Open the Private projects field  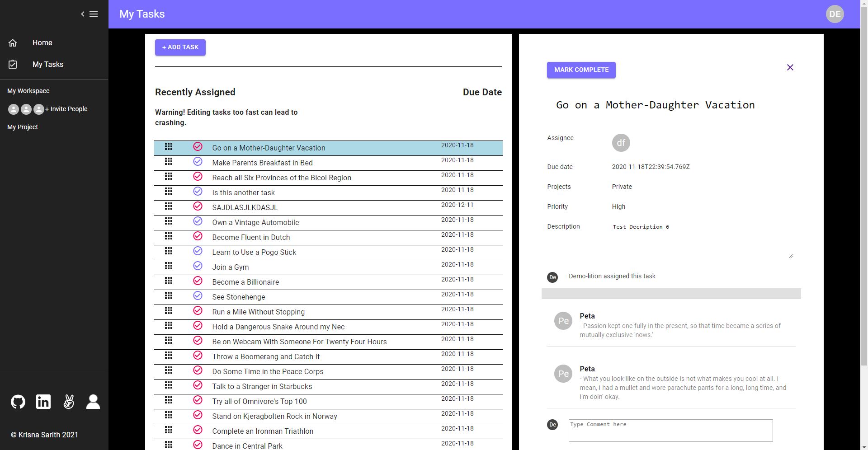coord(622,187)
